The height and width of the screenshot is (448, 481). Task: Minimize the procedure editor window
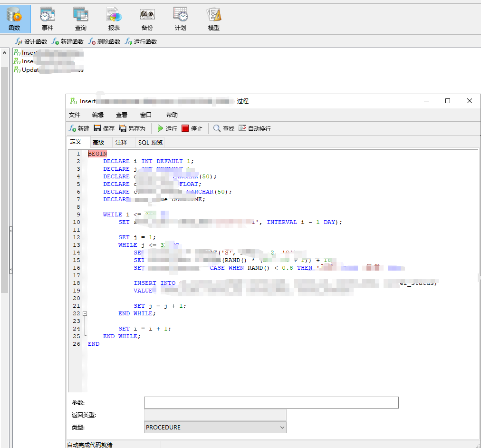[426, 101]
